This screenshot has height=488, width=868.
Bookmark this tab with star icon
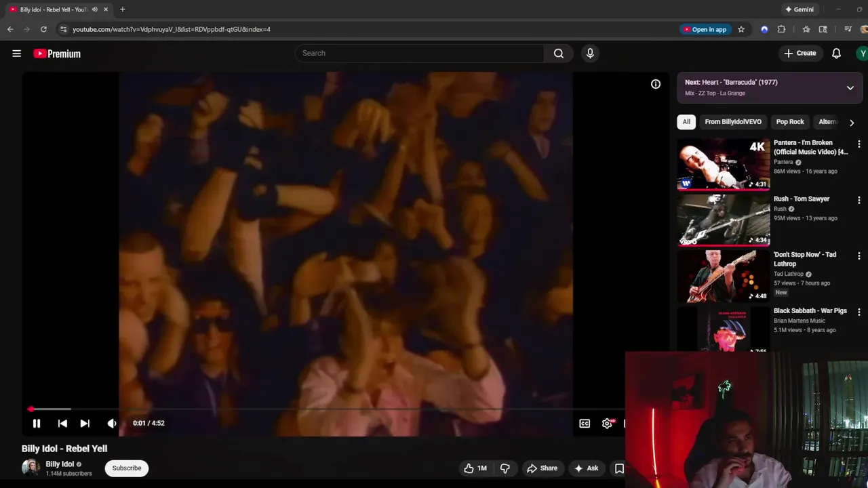[741, 29]
